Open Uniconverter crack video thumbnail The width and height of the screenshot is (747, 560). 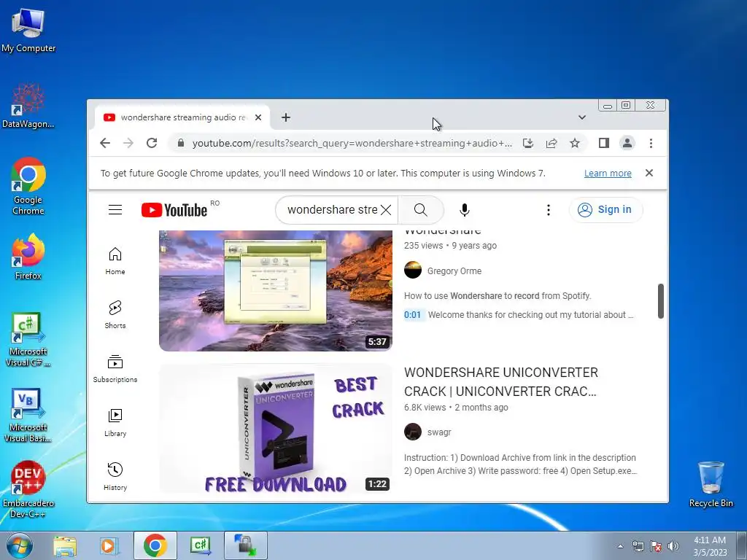coord(275,429)
